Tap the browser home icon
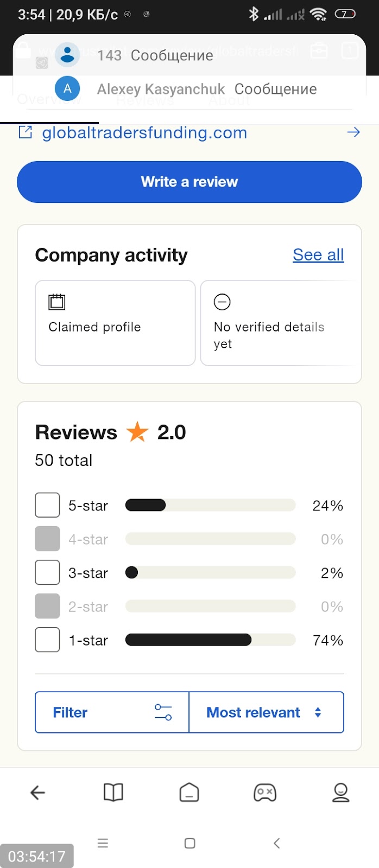This screenshot has height=868, width=379. 189,793
